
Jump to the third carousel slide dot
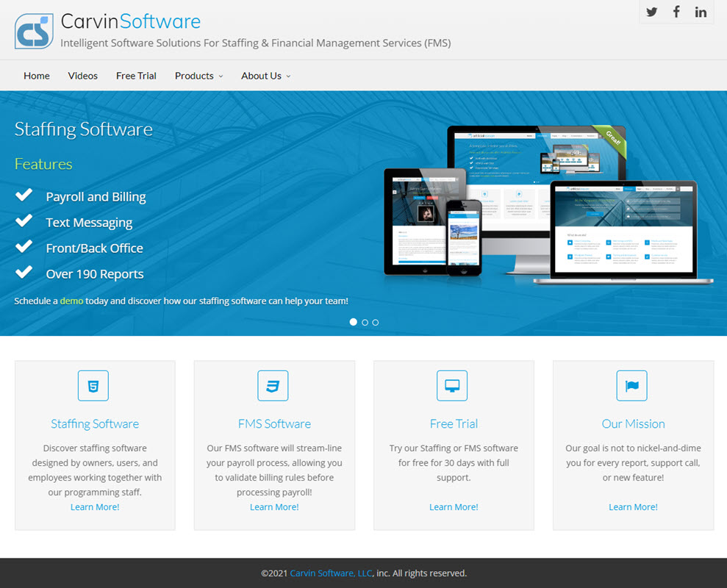pos(376,322)
